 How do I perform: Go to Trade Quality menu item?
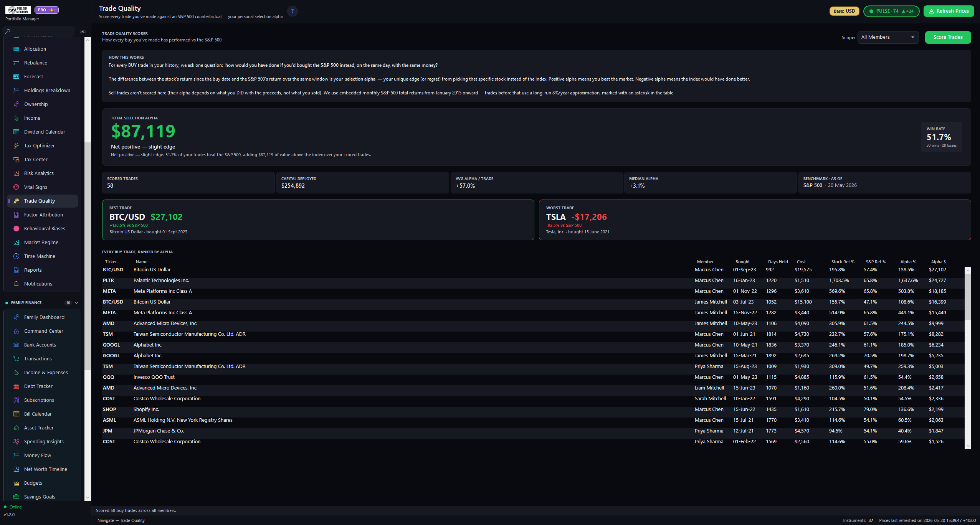[43, 201]
